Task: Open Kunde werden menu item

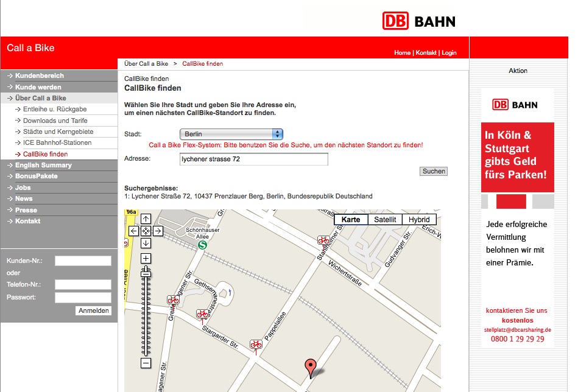Action: click(59, 87)
